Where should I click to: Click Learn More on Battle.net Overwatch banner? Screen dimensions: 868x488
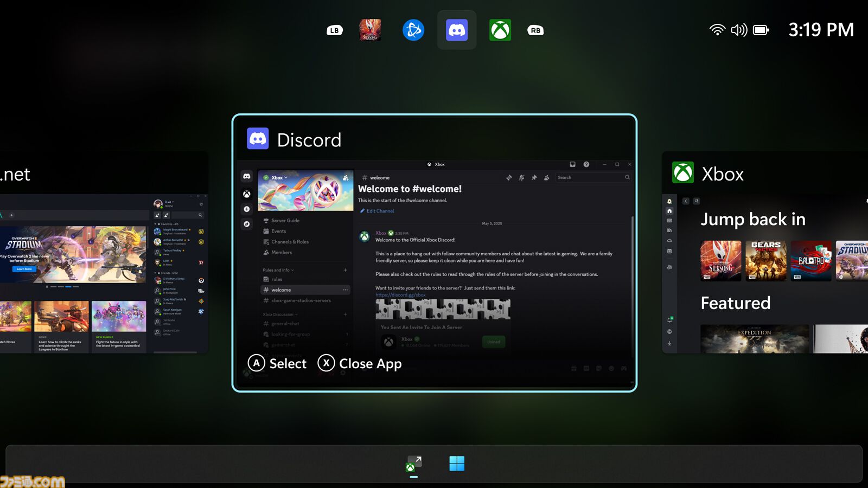point(24,269)
